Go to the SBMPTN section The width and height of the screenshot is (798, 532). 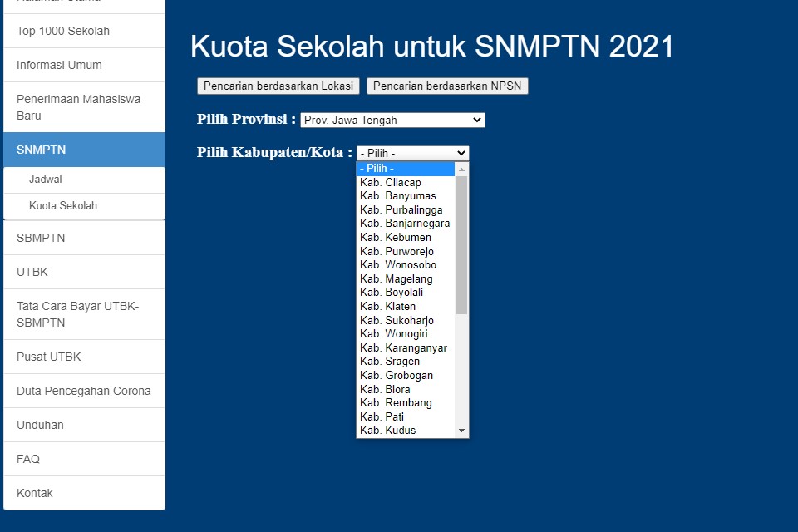click(x=84, y=238)
